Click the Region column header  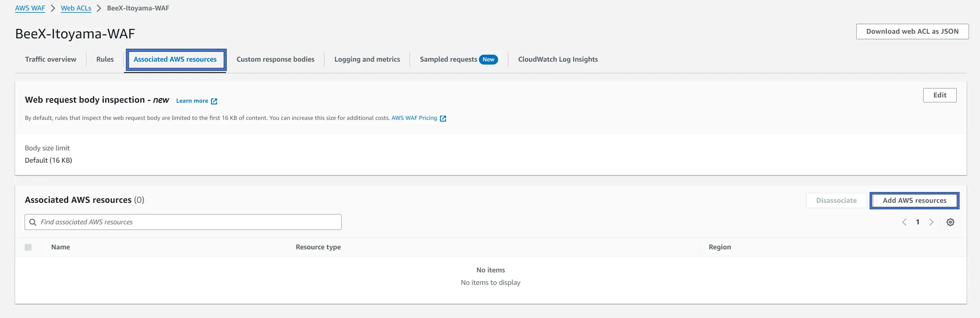[x=719, y=247]
